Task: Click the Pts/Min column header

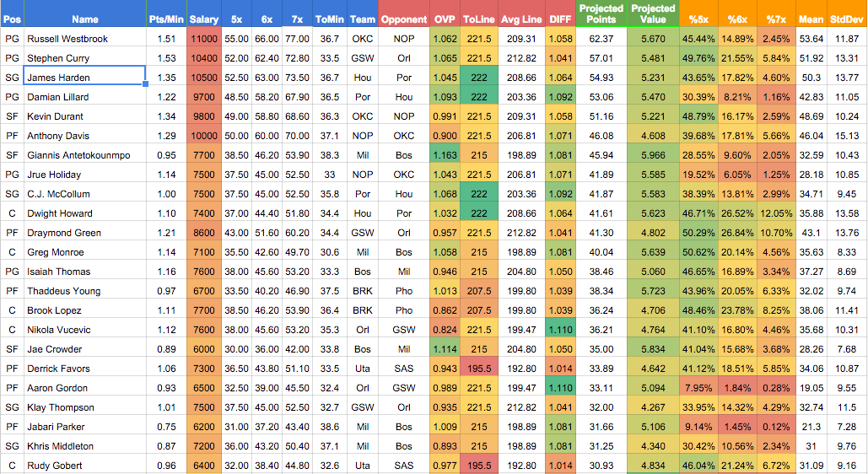Action: tap(166, 19)
